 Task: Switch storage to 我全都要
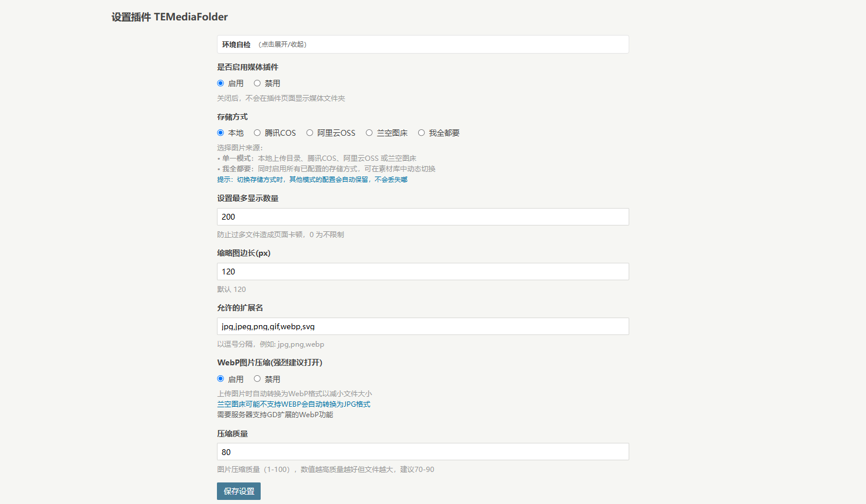[x=421, y=133]
